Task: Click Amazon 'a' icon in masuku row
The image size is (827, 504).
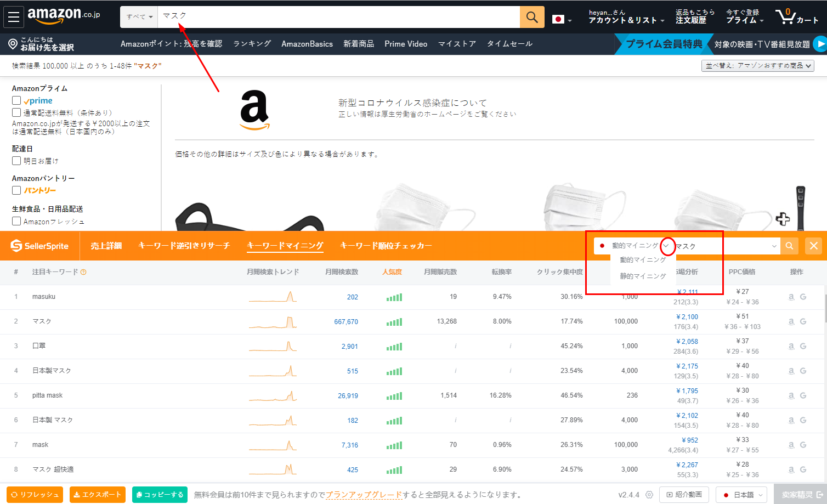Action: click(791, 297)
